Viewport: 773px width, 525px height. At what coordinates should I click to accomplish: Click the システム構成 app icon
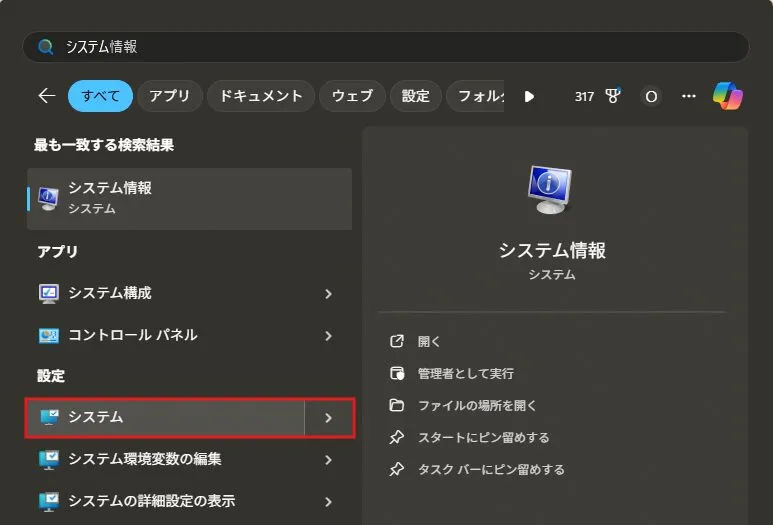click(x=48, y=293)
